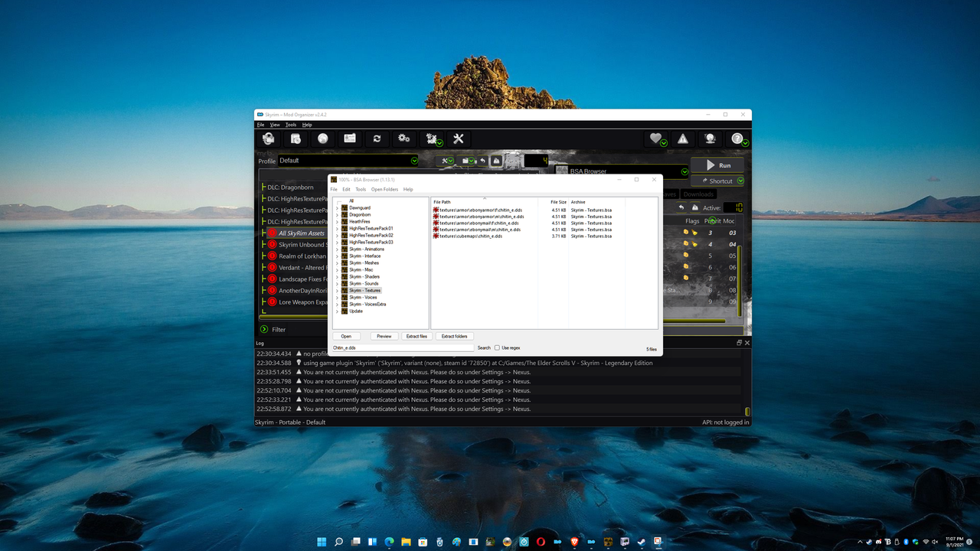Open the File menu in BSA Browser
The image size is (980, 551).
(x=334, y=189)
